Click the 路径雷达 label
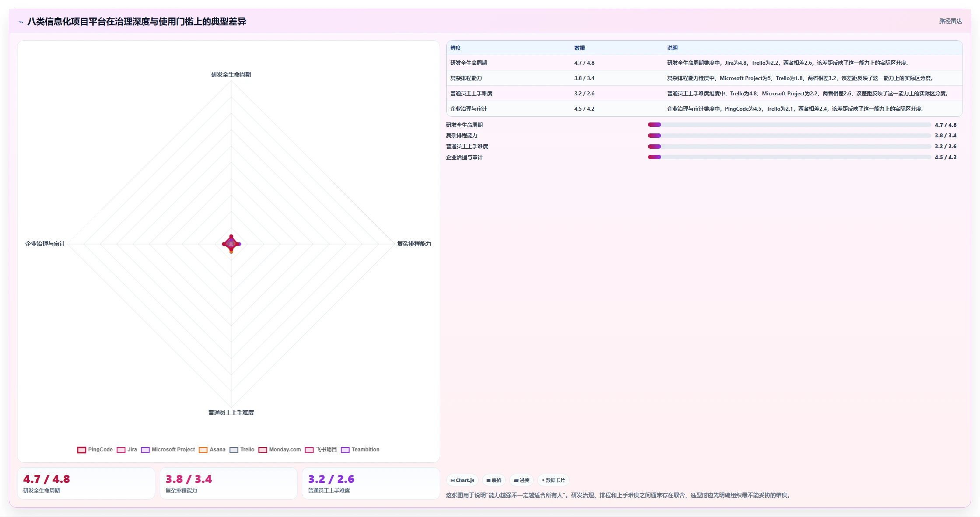Viewport: 980px width, 517px height. coord(950,21)
